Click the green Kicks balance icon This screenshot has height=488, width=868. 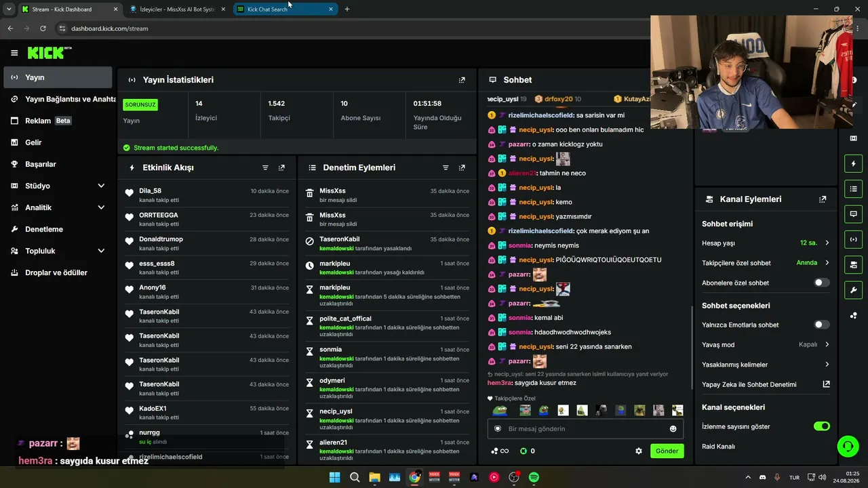524,451
